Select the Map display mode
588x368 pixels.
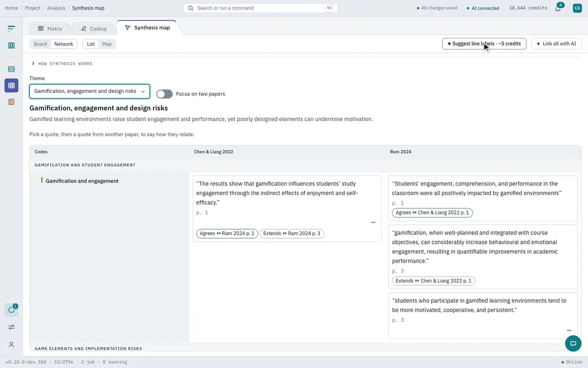point(107,44)
